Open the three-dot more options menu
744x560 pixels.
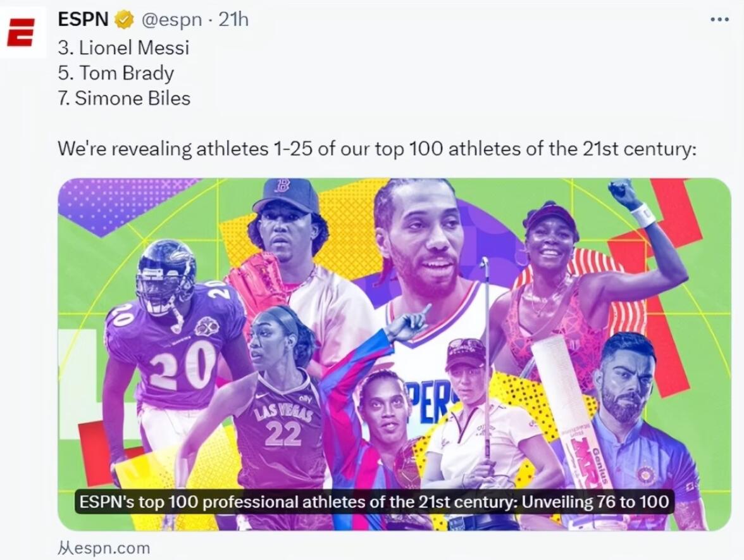(x=719, y=20)
